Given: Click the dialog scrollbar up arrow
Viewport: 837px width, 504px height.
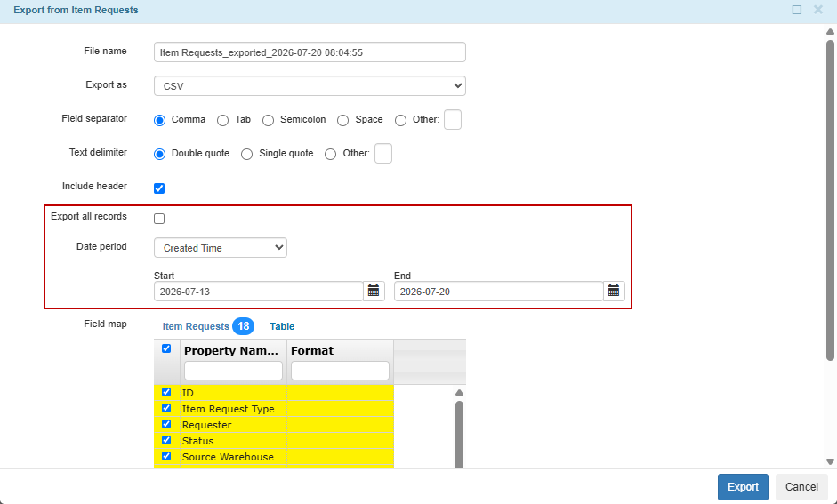Looking at the screenshot, I should click(x=830, y=31).
